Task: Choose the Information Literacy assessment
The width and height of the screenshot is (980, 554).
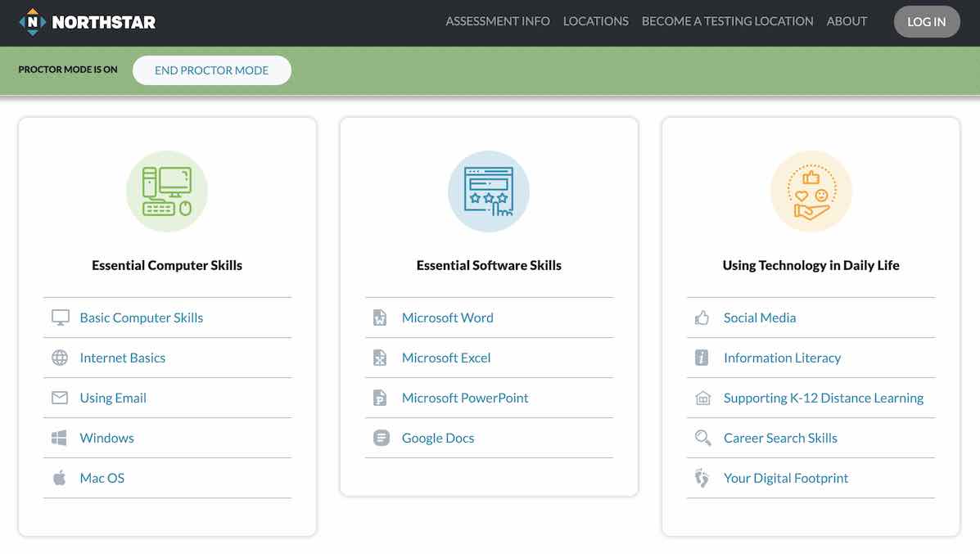Action: click(x=783, y=358)
